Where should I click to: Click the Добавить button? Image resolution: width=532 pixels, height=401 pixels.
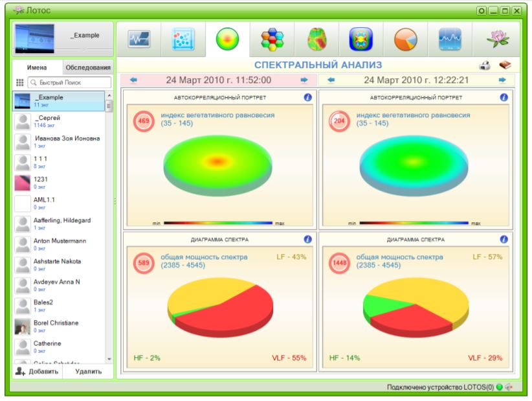38,371
